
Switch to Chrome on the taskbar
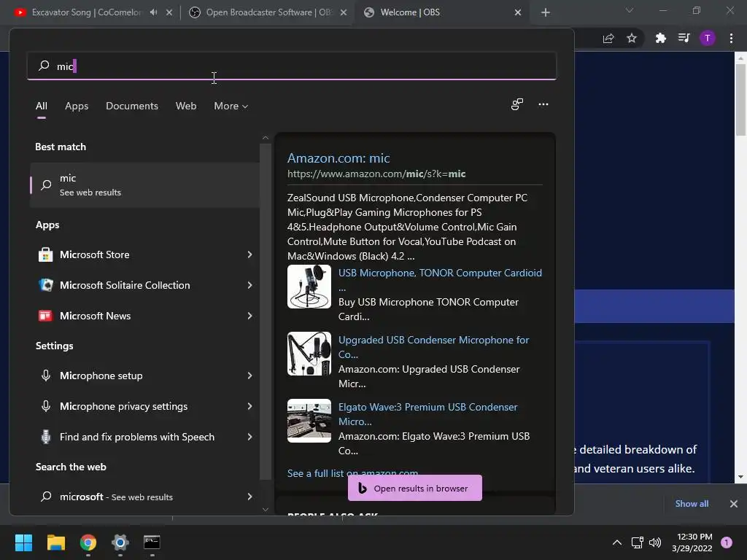tap(88, 542)
